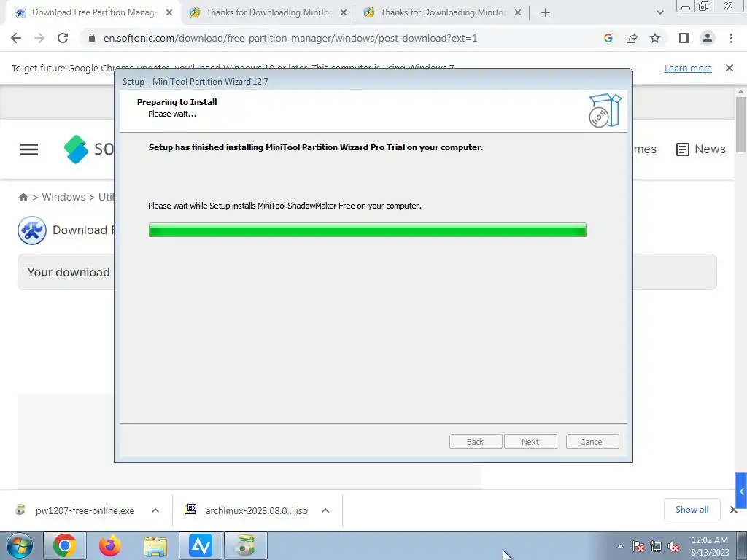Image resolution: width=747 pixels, height=560 pixels.
Task: Open a new tab with plus button
Action: 546,12
